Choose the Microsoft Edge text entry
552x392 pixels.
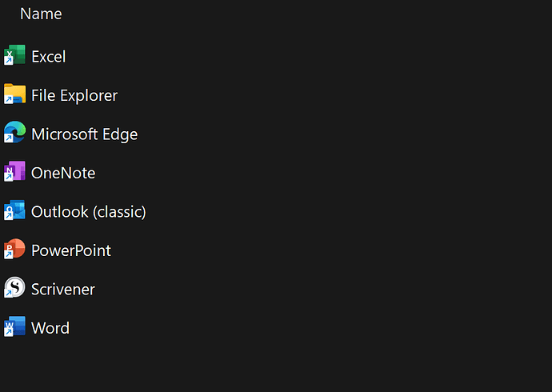click(x=85, y=134)
